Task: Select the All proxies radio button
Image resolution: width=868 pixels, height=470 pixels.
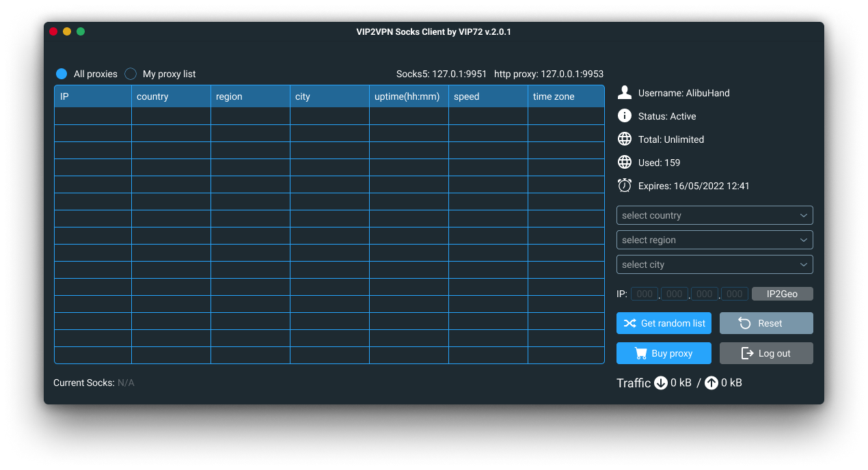Action: [62, 74]
